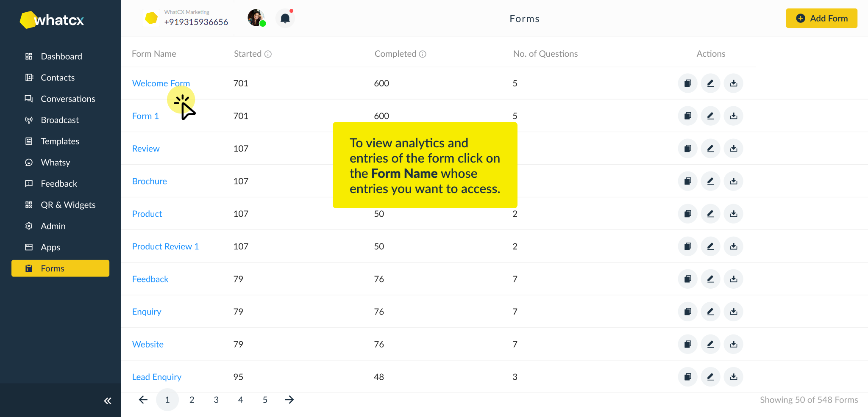Download entries of the Feedback form

tap(733, 279)
